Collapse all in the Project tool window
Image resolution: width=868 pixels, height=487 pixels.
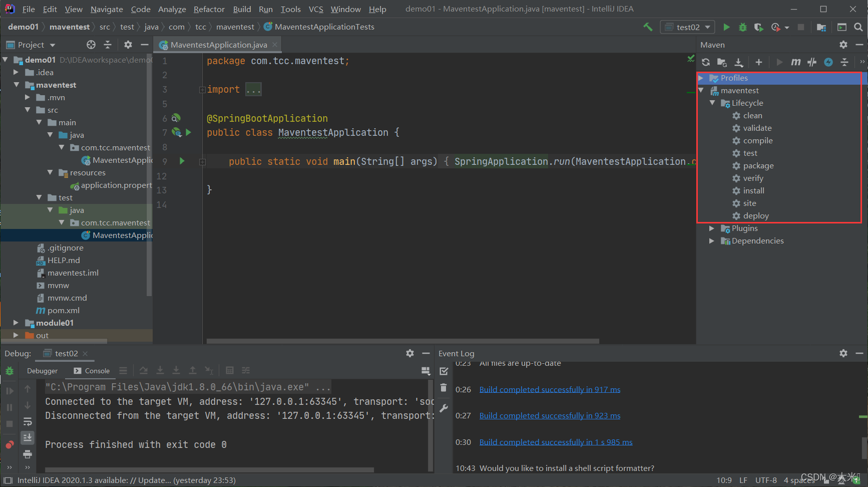(108, 45)
